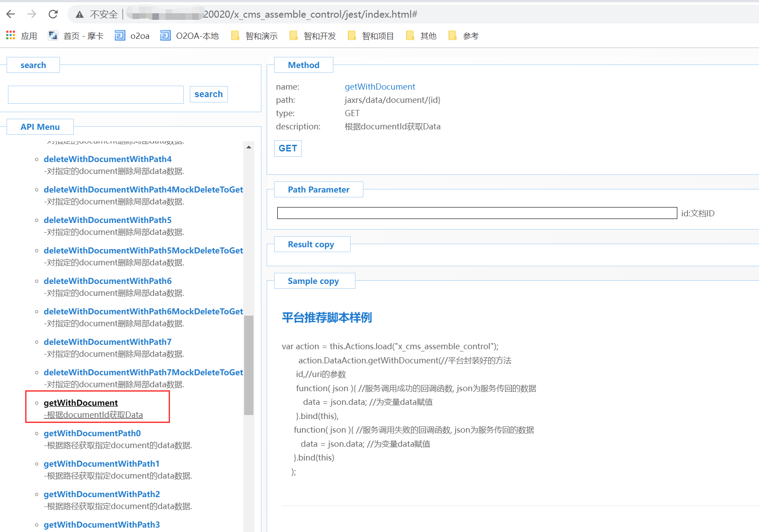Open the o2oa bookmark

pos(132,36)
